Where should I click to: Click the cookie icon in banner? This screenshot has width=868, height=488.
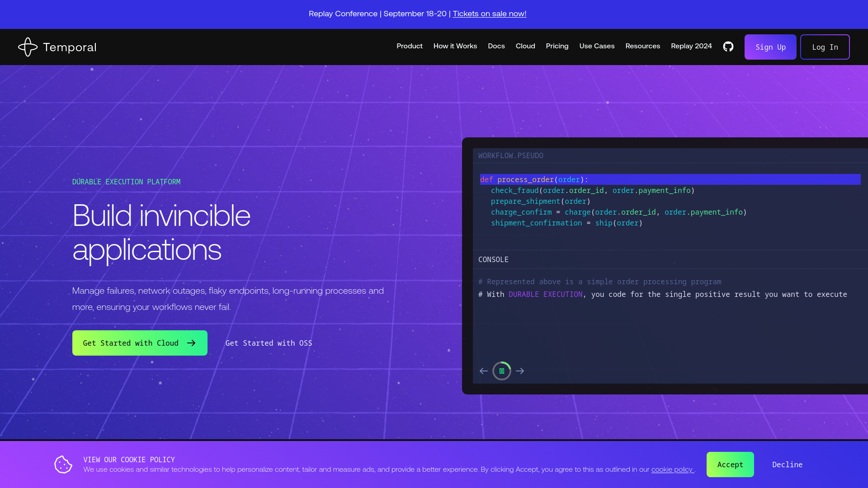tap(63, 465)
